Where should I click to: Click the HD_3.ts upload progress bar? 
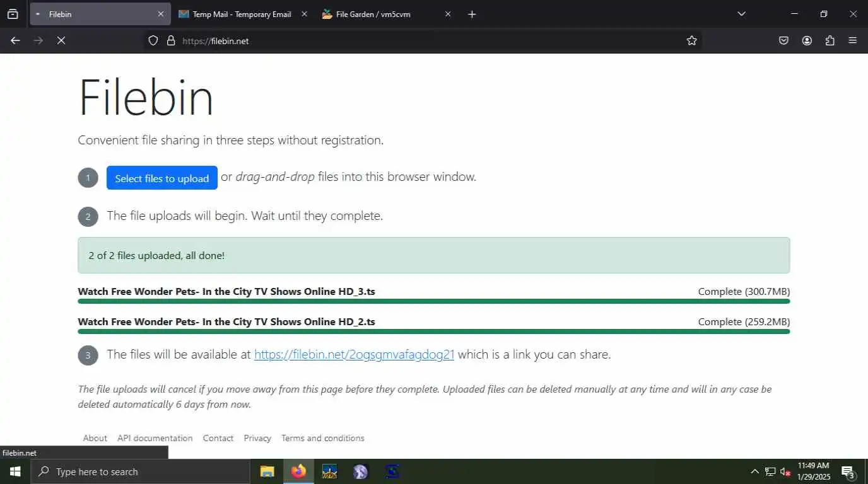[434, 301]
